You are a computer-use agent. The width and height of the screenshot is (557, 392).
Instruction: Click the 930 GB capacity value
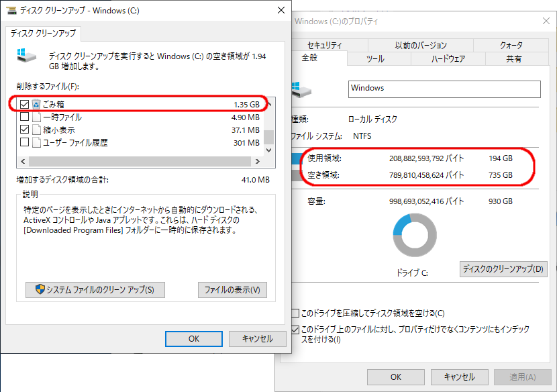pos(501,201)
